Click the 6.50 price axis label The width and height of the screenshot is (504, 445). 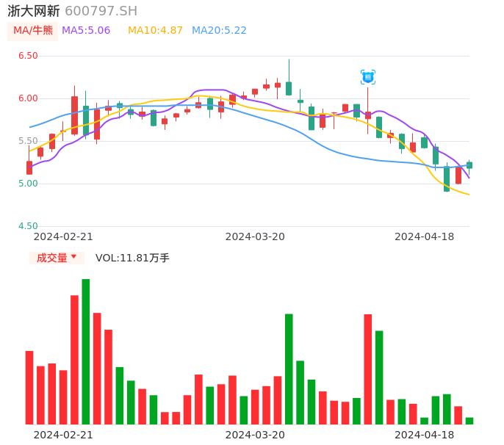pos(28,56)
